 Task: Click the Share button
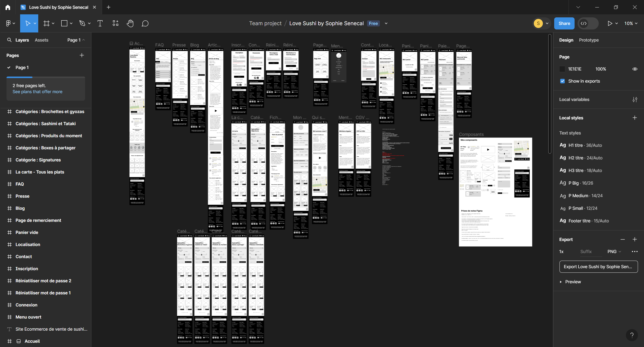[564, 23]
